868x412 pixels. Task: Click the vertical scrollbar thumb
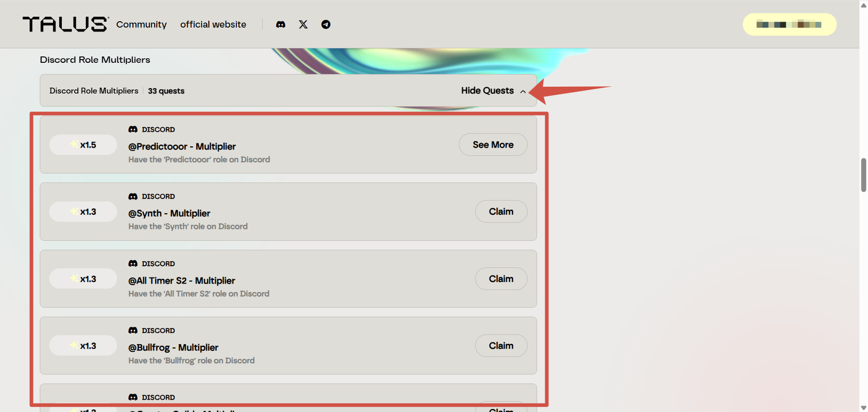tap(863, 175)
